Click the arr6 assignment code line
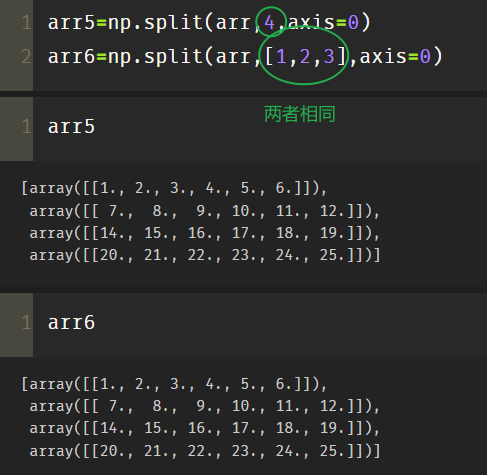Screen dimensions: 487x475 click(245, 56)
